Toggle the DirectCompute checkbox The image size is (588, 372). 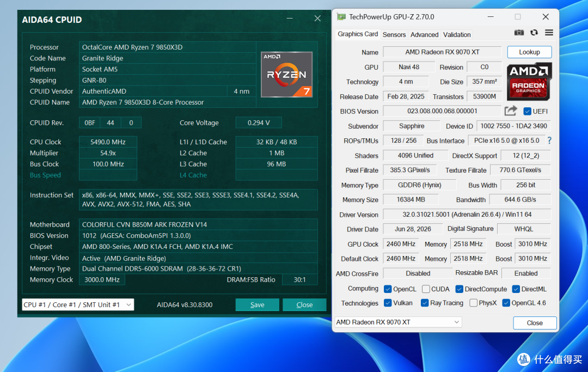click(459, 289)
